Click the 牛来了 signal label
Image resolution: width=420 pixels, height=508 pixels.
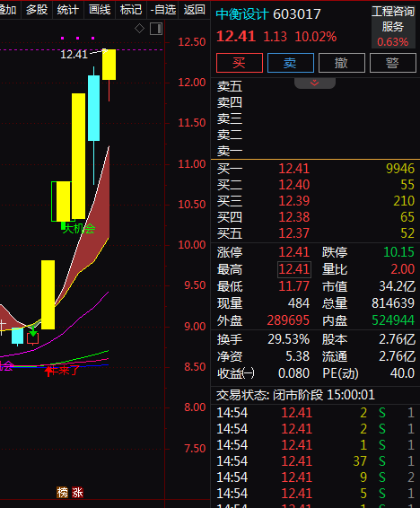click(x=64, y=371)
